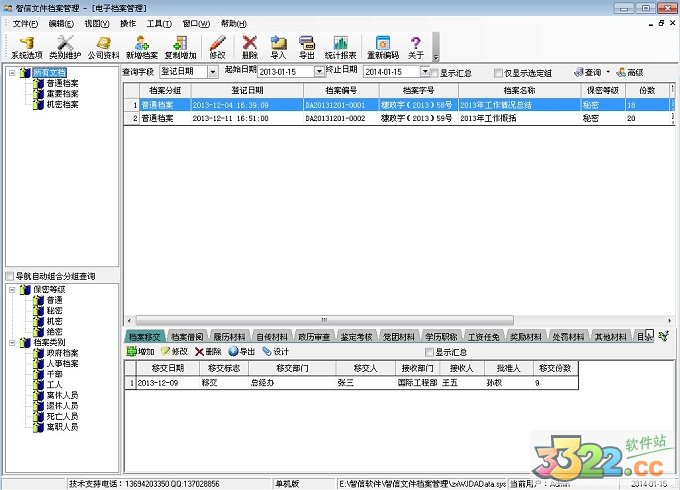Open 公司资料 company info icon
Viewport: 680px width, 490px height.
point(103,46)
